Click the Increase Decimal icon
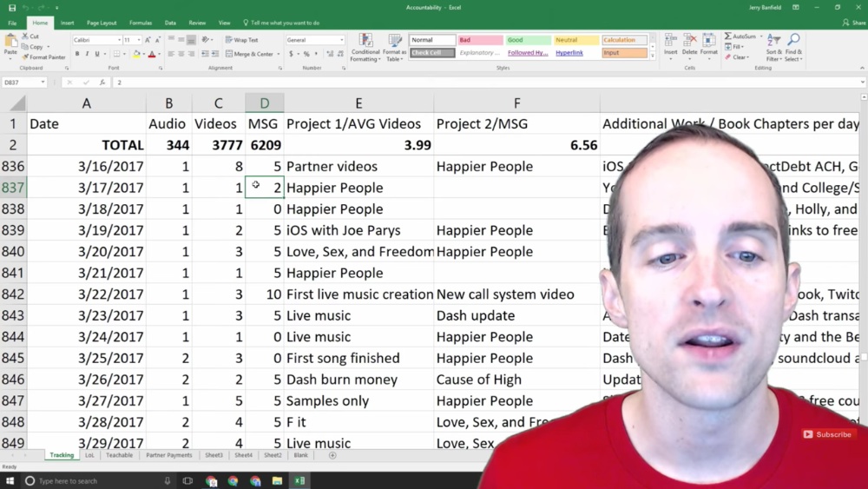The image size is (868, 489). click(x=330, y=54)
